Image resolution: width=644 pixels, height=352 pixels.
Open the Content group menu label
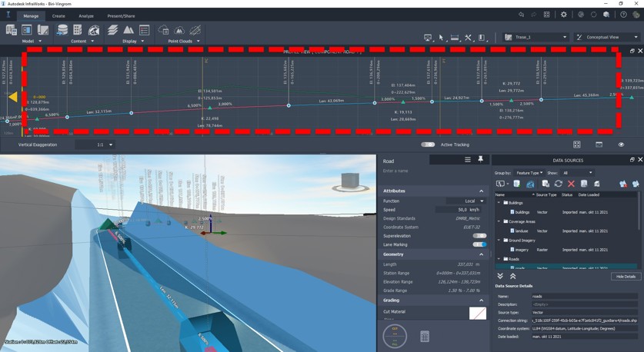point(78,41)
